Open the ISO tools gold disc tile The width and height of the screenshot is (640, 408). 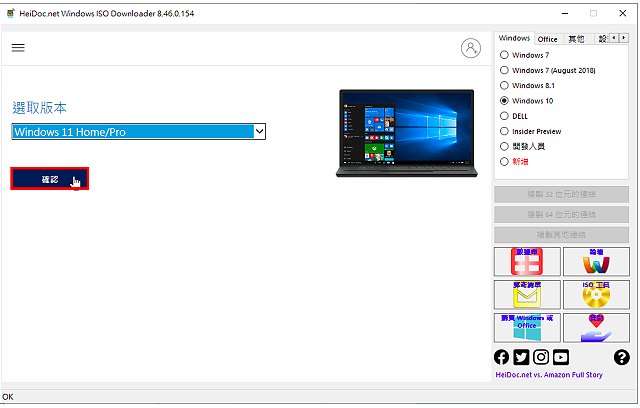click(596, 295)
